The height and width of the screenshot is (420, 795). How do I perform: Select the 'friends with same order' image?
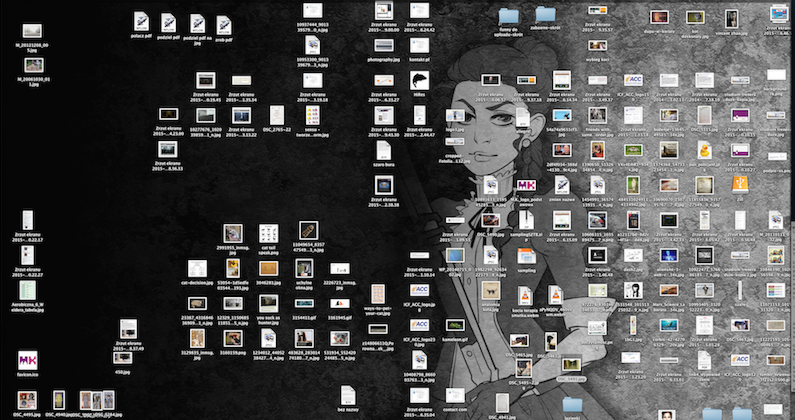pyautogui.click(x=597, y=115)
